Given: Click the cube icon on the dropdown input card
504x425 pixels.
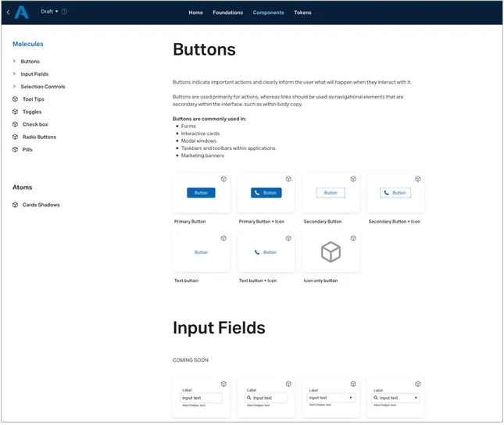Looking at the screenshot, I should [x=353, y=384].
